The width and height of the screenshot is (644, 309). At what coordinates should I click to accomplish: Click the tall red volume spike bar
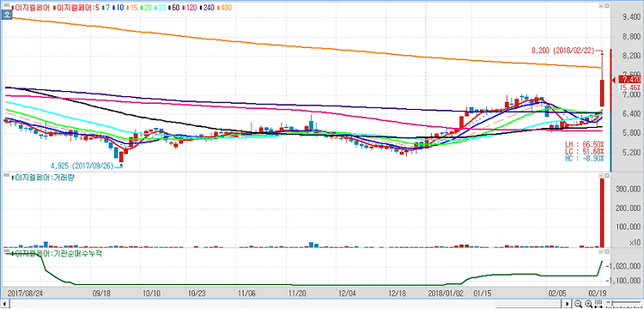602,213
